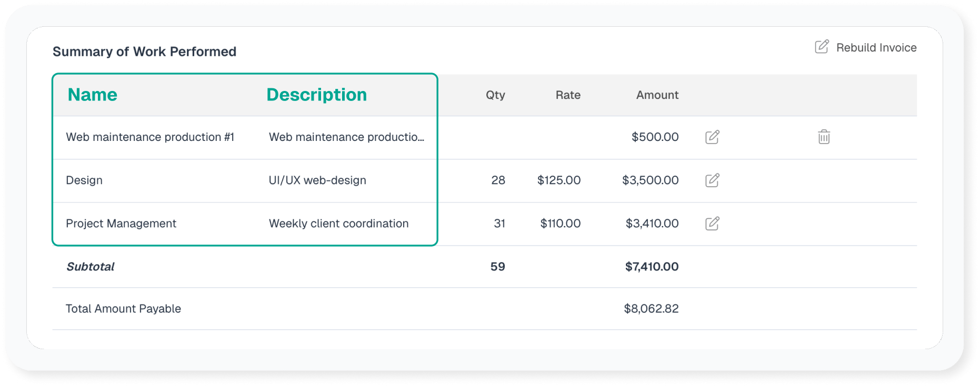This screenshot has height=387, width=980.
Task: Select the UI/UX web-design description cell
Action: [x=317, y=180]
